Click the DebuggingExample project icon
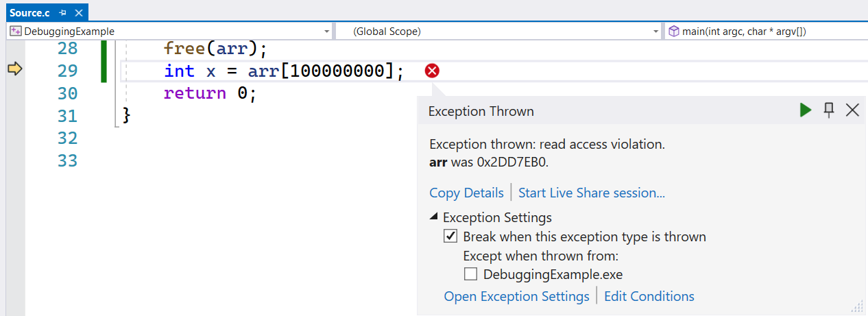The image size is (868, 316). [x=15, y=32]
